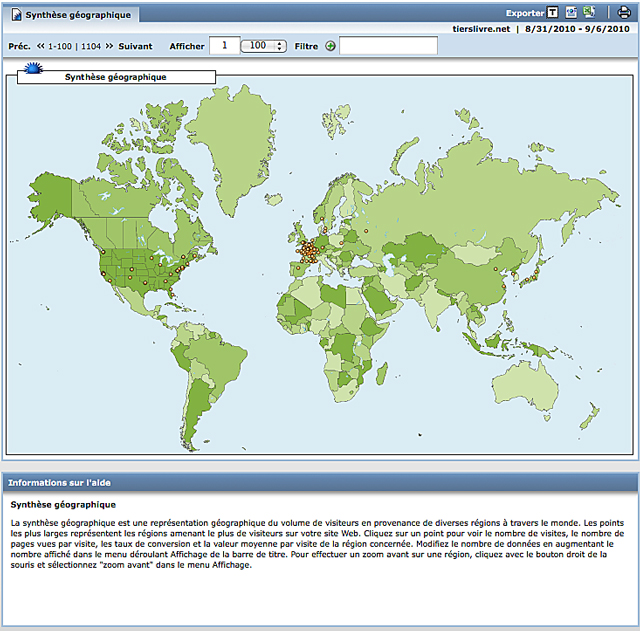Click into the Filtre text field
This screenshot has height=631, width=640.
click(x=388, y=46)
